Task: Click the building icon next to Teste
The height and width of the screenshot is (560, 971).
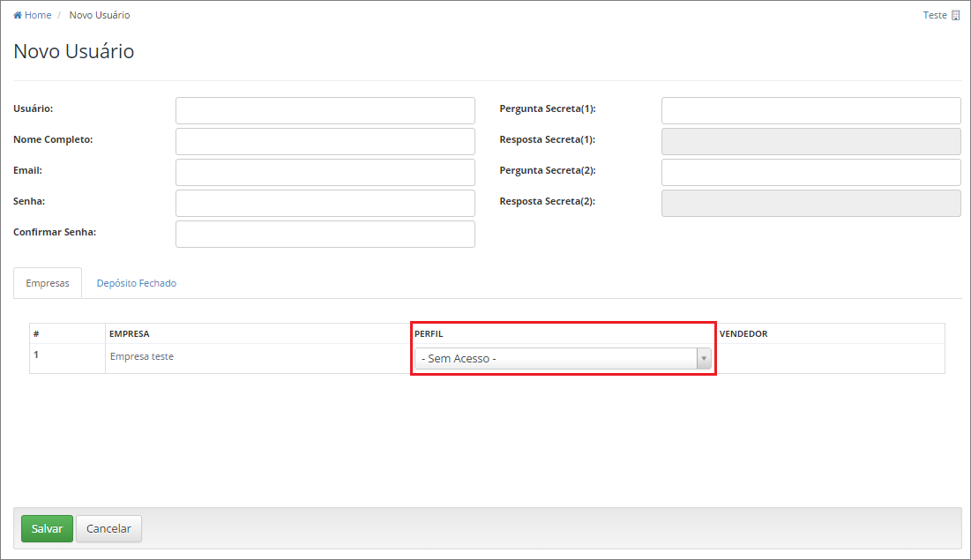Action: (955, 16)
